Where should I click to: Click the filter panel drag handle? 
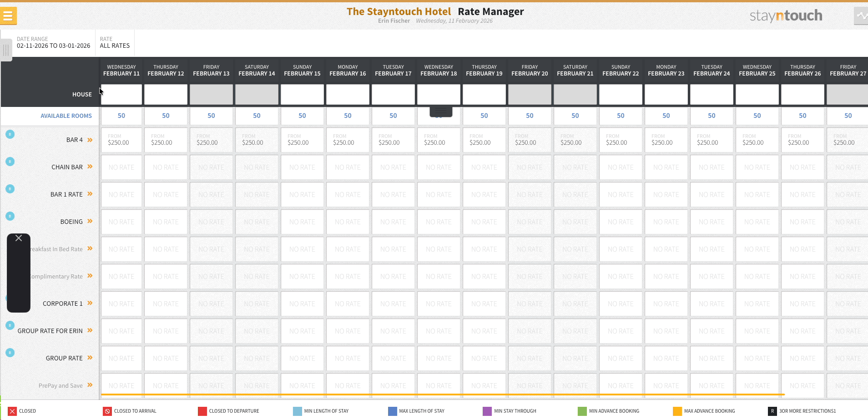point(6,50)
